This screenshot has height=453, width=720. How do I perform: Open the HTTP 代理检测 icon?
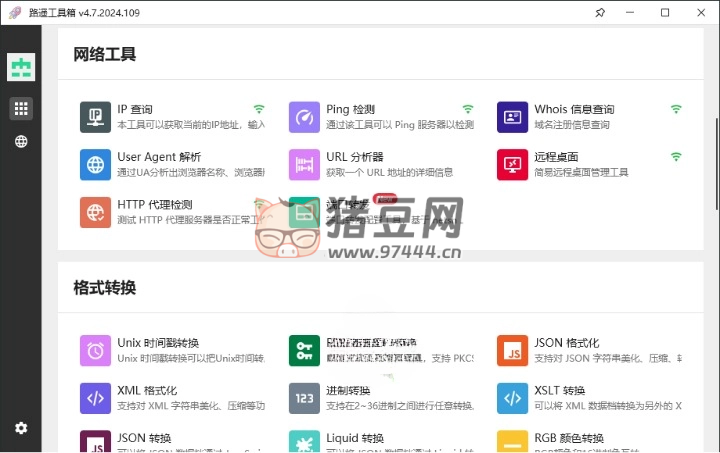click(96, 212)
